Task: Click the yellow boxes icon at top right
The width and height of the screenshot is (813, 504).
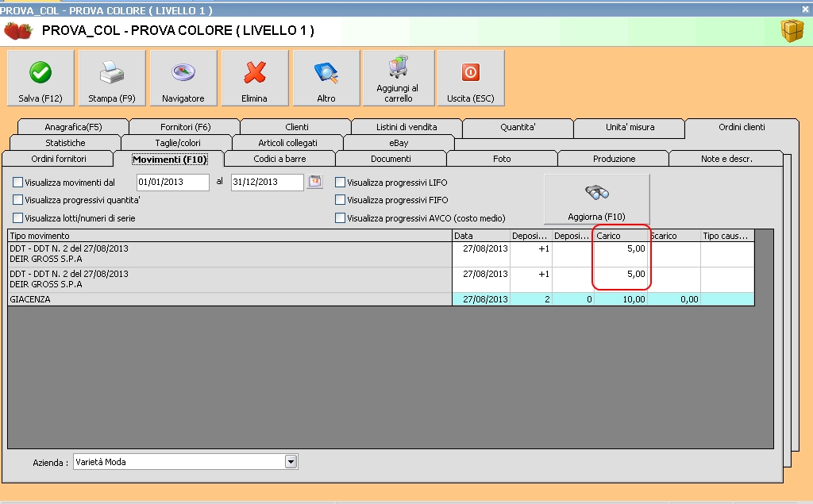Action: [x=792, y=31]
